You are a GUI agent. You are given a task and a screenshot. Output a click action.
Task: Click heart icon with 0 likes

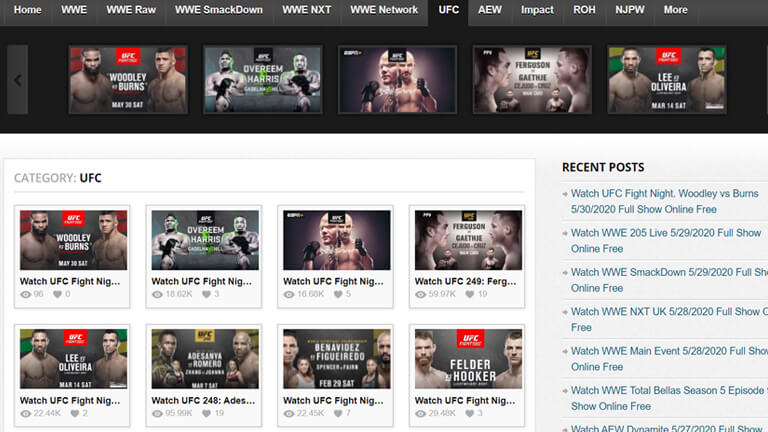pos(57,294)
